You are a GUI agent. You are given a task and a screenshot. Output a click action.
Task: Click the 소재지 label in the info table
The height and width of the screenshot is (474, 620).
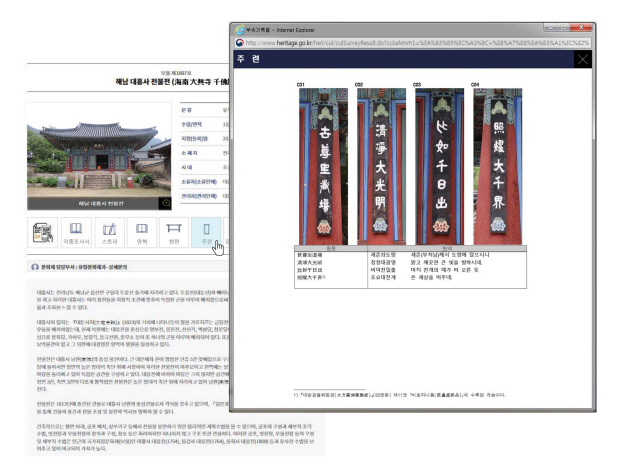pos(189,153)
